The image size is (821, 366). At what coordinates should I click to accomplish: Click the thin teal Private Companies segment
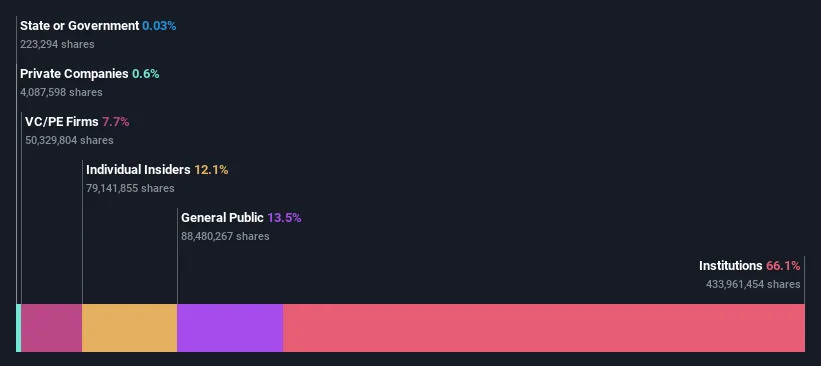tap(19, 328)
